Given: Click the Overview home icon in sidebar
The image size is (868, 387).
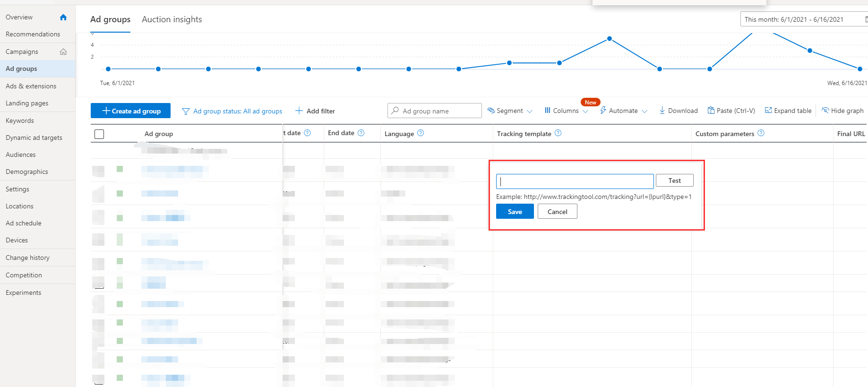Looking at the screenshot, I should 63,17.
